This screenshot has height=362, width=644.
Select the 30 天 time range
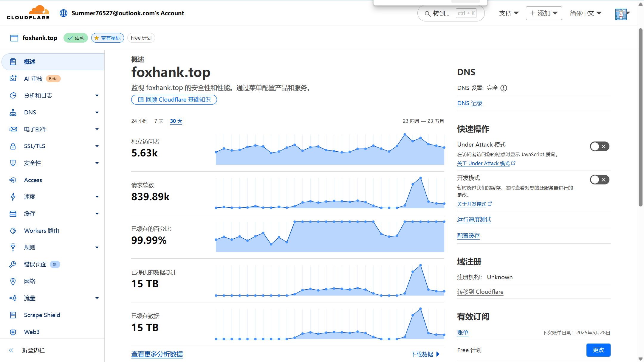(176, 121)
